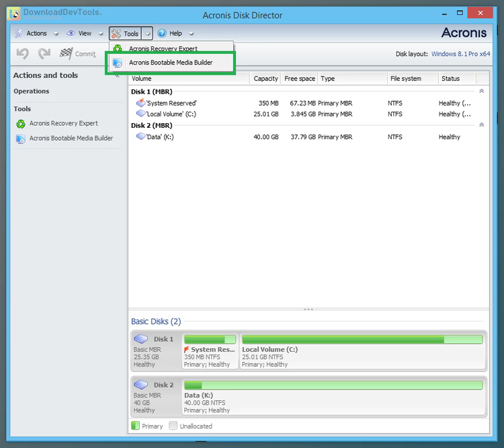Click the 37.79 GB free space cell
Image resolution: width=504 pixels, height=448 pixels.
tap(303, 137)
